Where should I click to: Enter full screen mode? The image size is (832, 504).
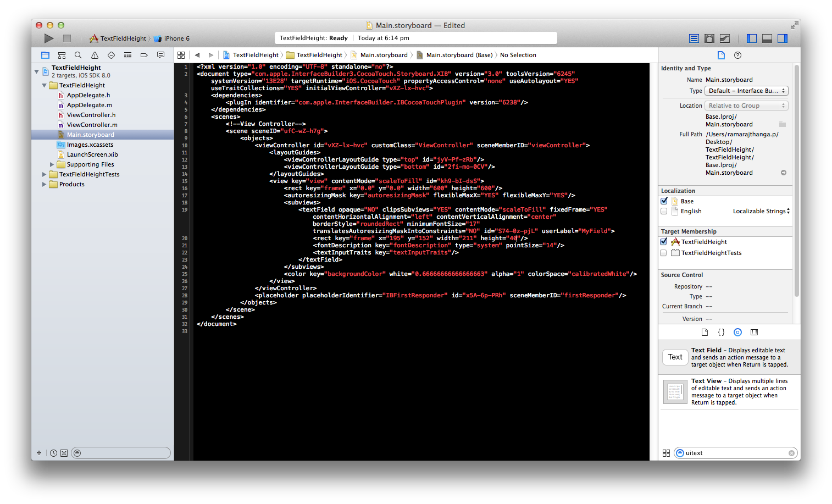point(794,25)
